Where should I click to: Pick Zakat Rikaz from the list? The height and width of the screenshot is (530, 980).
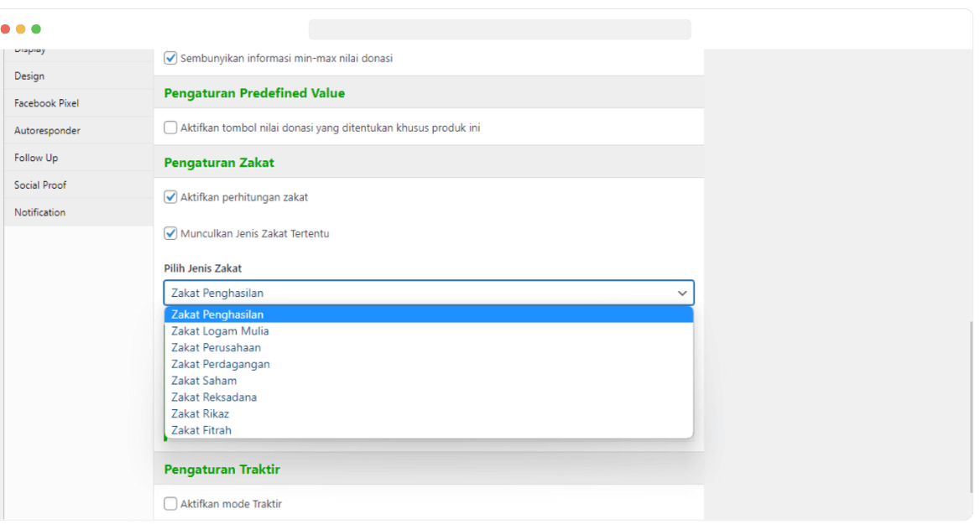point(200,413)
